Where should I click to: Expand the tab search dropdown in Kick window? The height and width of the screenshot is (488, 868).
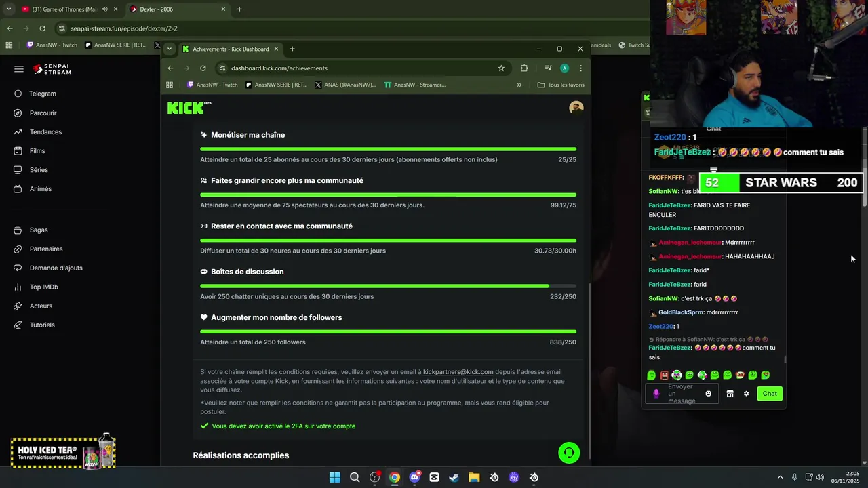[170, 49]
